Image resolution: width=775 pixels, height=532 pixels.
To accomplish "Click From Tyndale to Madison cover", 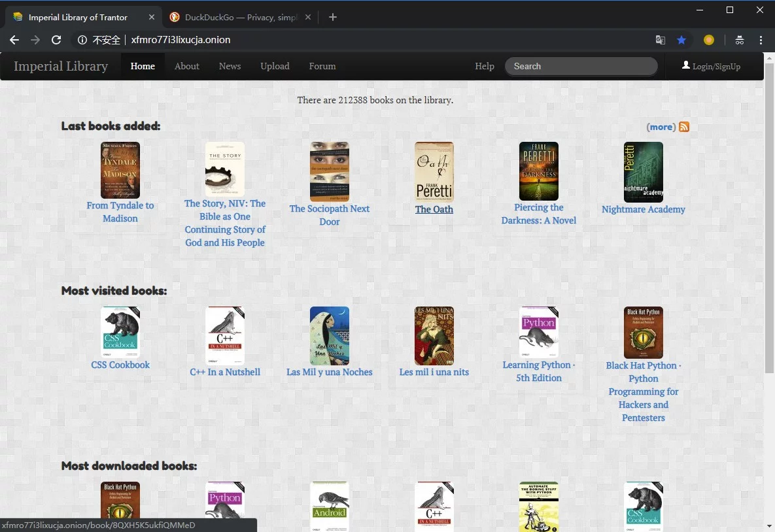I will pos(120,171).
